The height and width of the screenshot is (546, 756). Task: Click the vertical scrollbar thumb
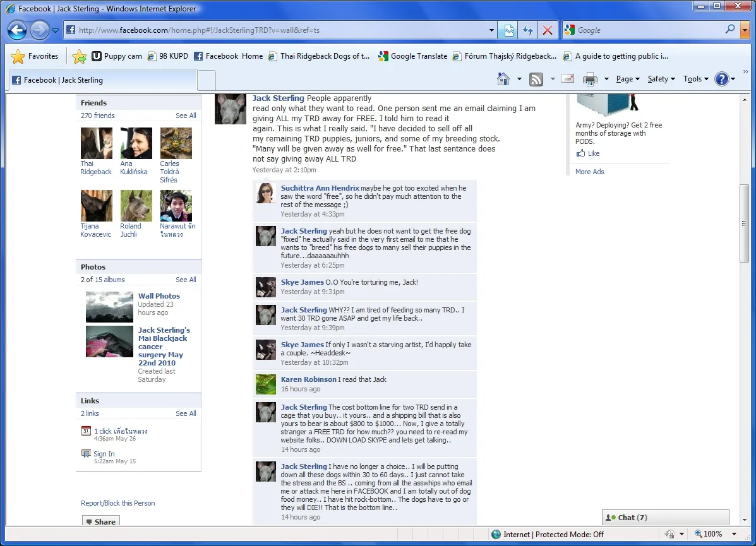click(745, 223)
